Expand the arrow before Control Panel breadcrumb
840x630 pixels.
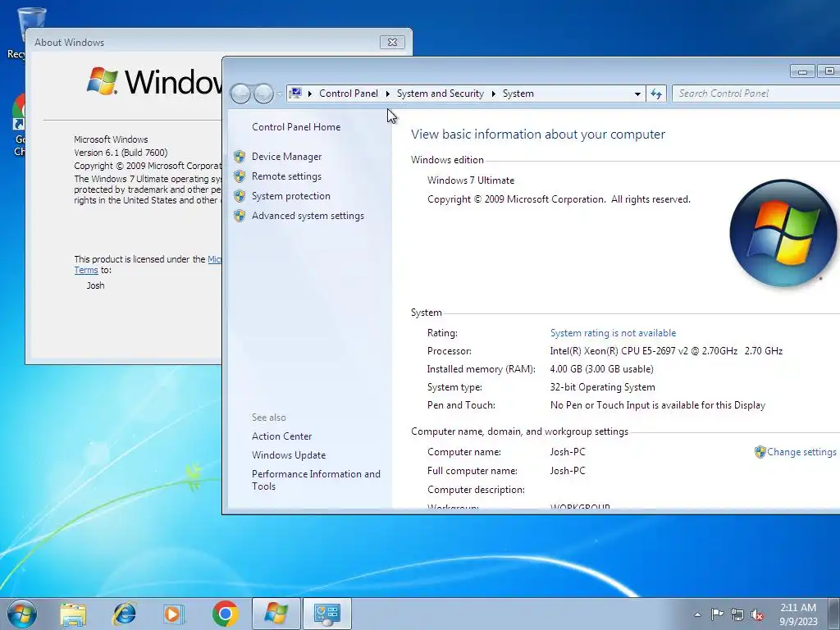click(x=309, y=94)
